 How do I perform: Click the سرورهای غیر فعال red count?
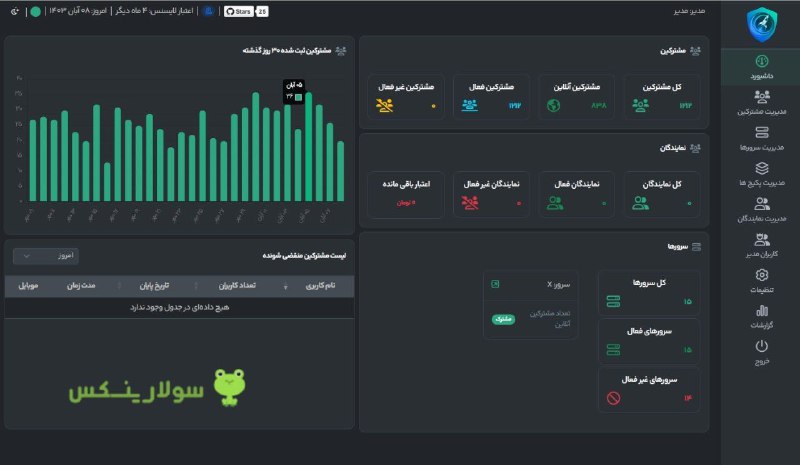tap(687, 398)
